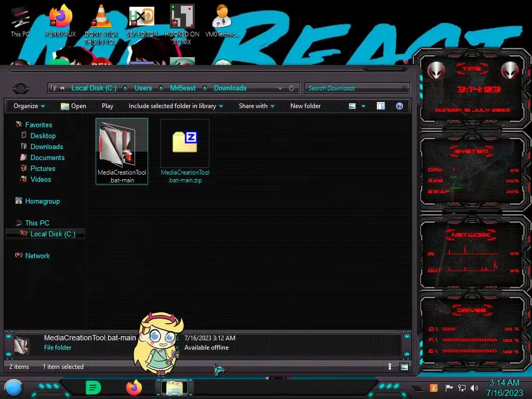Click the folder icon in details pane
This screenshot has width=532, height=399.
(21, 345)
